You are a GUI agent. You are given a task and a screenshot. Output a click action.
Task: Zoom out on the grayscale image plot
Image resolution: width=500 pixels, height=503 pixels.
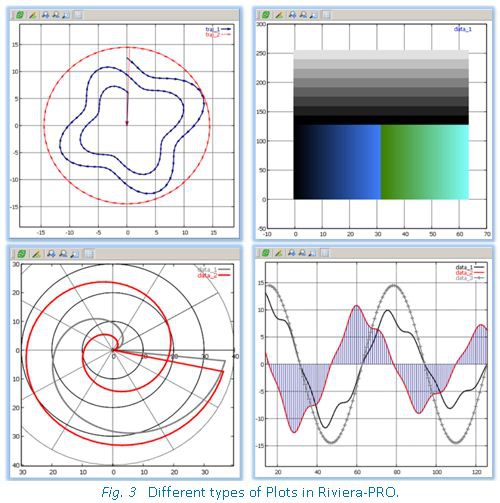(x=303, y=15)
